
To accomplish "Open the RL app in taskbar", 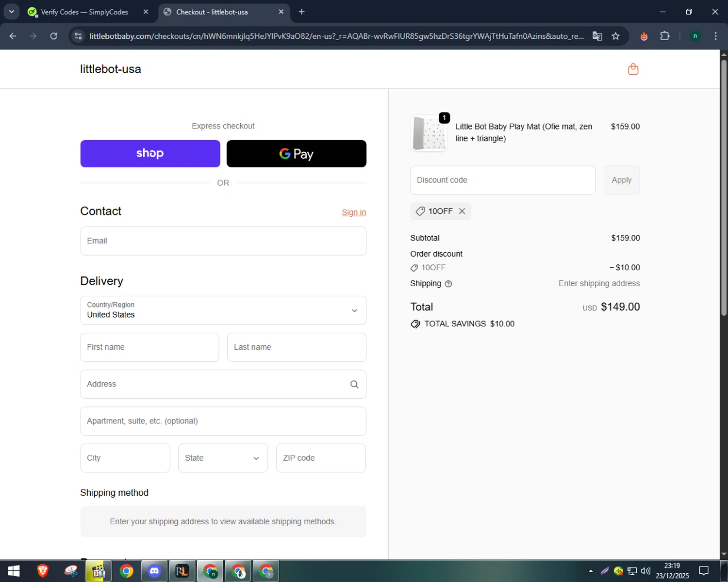I will click(x=182, y=571).
